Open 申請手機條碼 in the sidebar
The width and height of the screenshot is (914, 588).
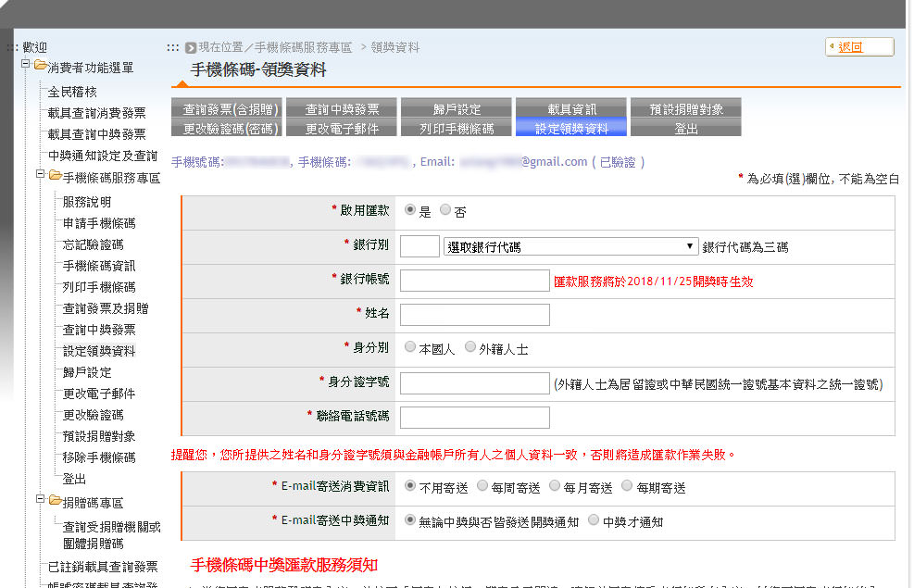(99, 223)
